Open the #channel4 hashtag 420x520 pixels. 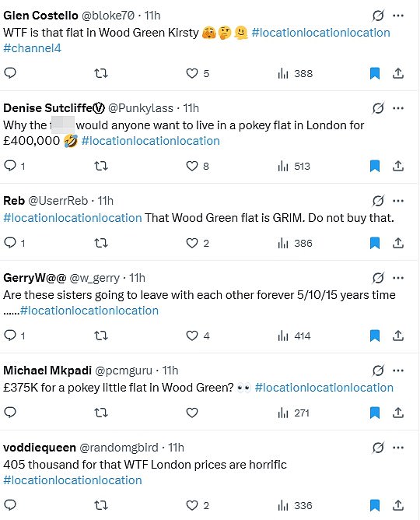tap(32, 48)
